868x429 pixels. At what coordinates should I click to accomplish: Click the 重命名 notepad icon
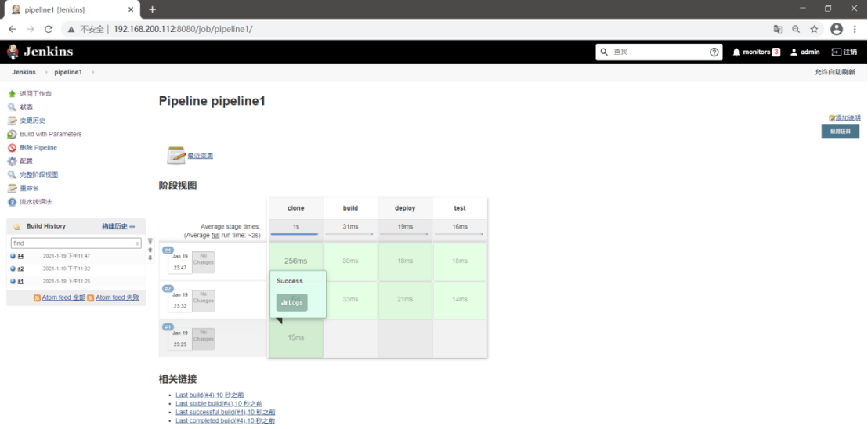[x=12, y=189]
